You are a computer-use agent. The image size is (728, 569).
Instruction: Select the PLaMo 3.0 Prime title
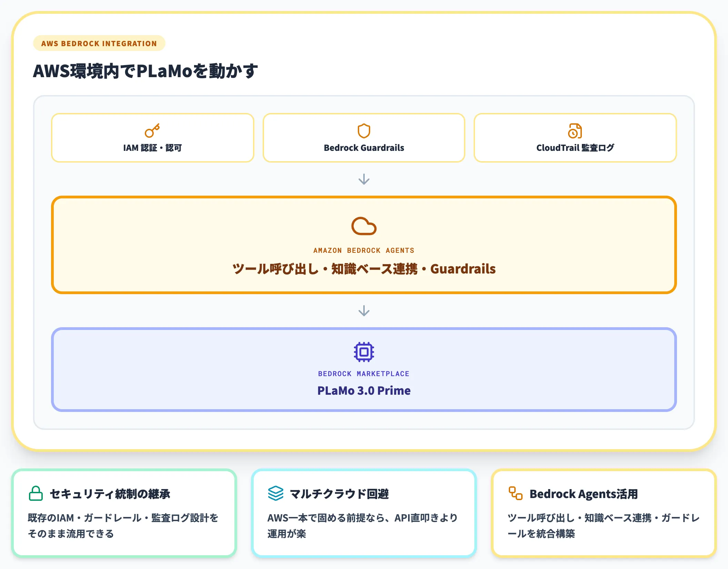pos(364,391)
